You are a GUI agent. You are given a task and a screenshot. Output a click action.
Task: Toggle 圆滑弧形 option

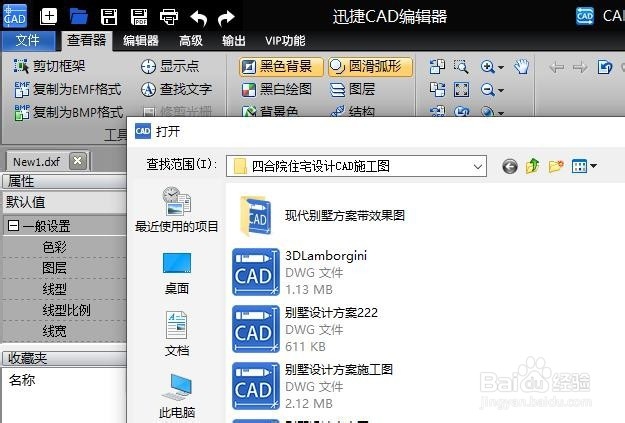(370, 66)
